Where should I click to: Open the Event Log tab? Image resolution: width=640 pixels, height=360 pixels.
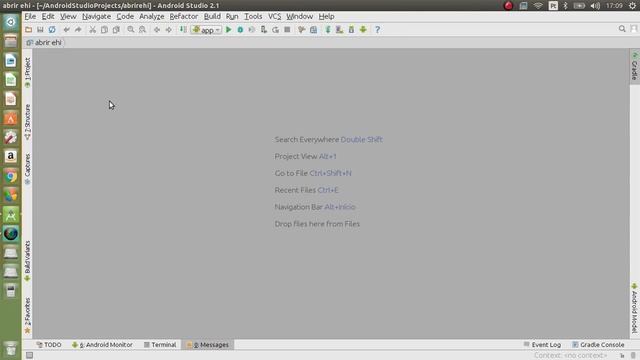tap(542, 344)
